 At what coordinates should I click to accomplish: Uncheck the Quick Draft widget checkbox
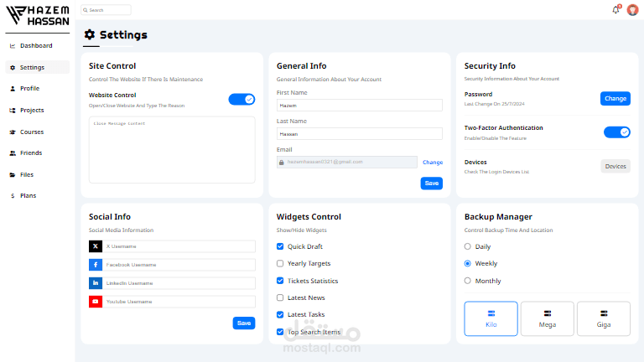click(280, 246)
